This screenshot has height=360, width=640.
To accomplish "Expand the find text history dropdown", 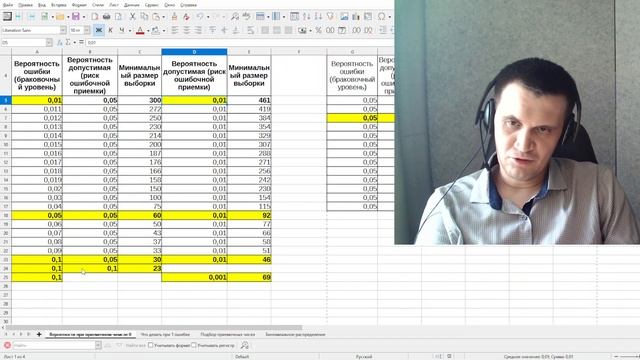I will point(98,345).
